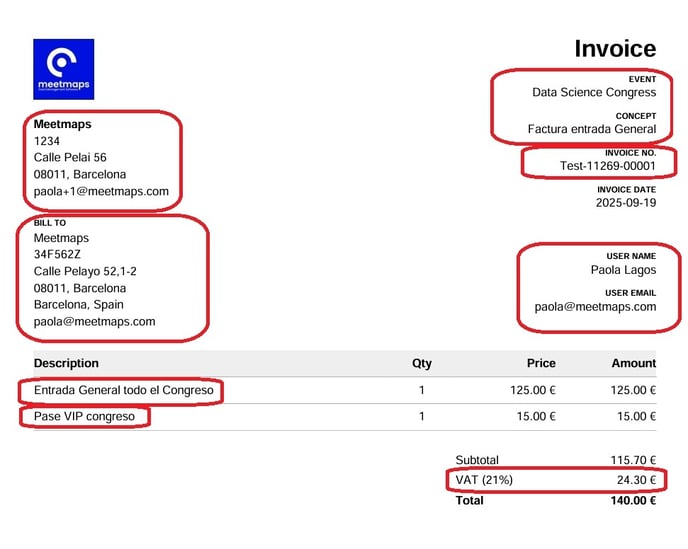The height and width of the screenshot is (549, 688).
Task: Select the user name Paola Lagos
Action: coord(623,270)
